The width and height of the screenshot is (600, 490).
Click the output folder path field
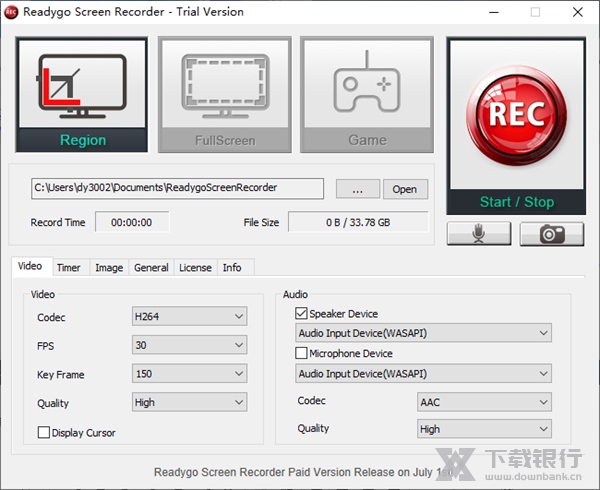pyautogui.click(x=178, y=188)
